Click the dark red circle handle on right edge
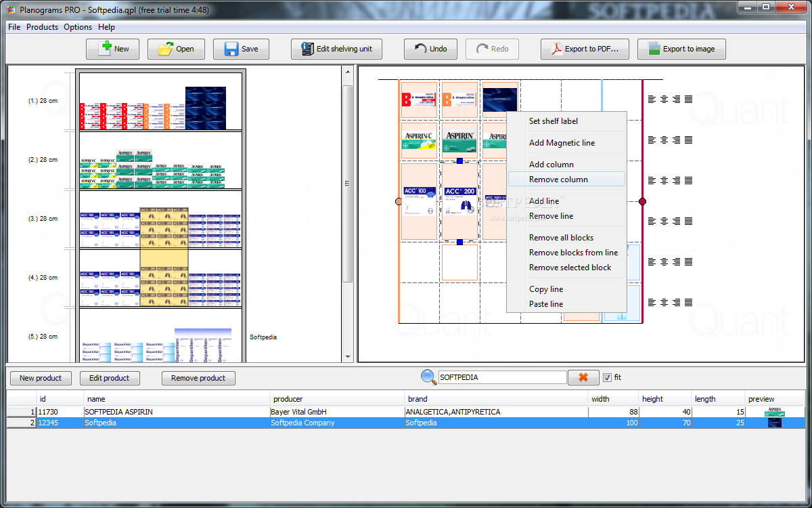The image size is (812, 508). (642, 201)
